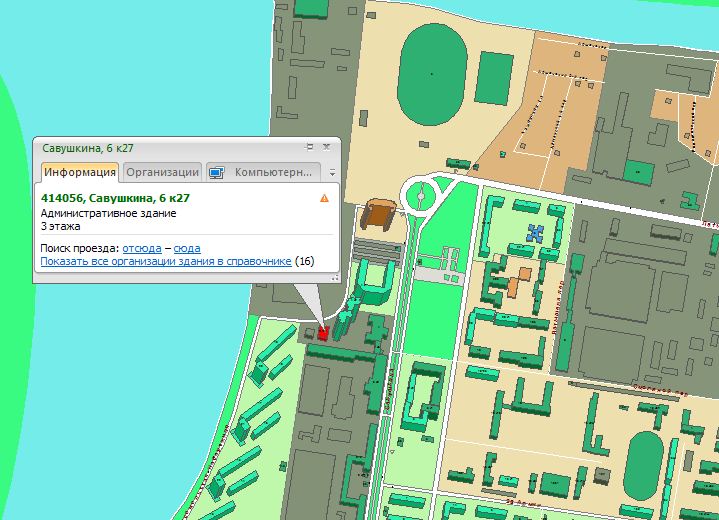Image resolution: width=719 pixels, height=520 pixels.
Task: Click the blue cross-shaped building on map
Action: [x=538, y=234]
